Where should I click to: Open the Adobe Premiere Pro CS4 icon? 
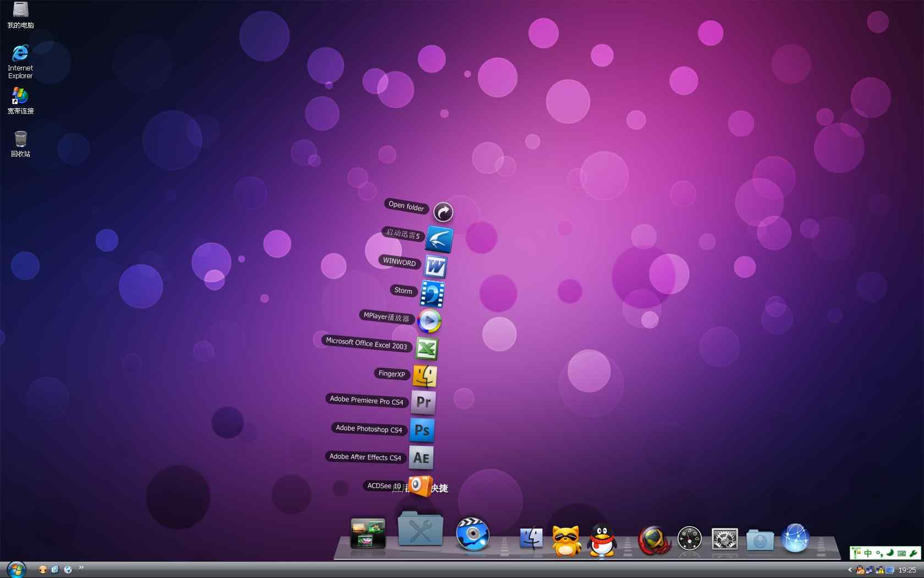tap(424, 402)
